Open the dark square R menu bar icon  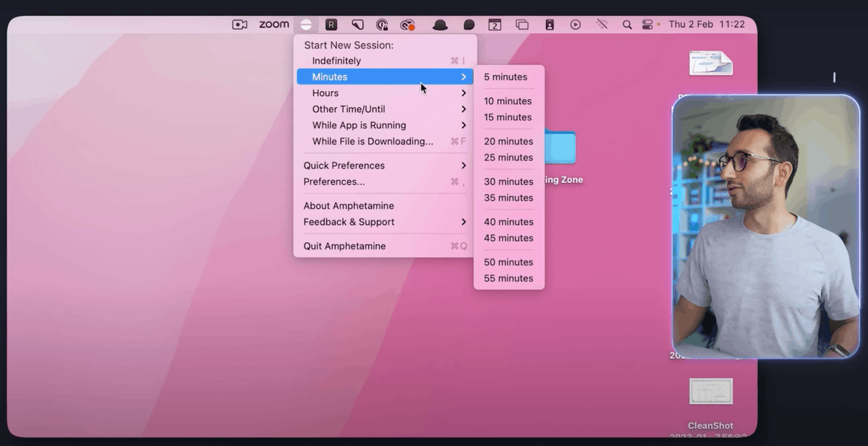click(x=331, y=25)
